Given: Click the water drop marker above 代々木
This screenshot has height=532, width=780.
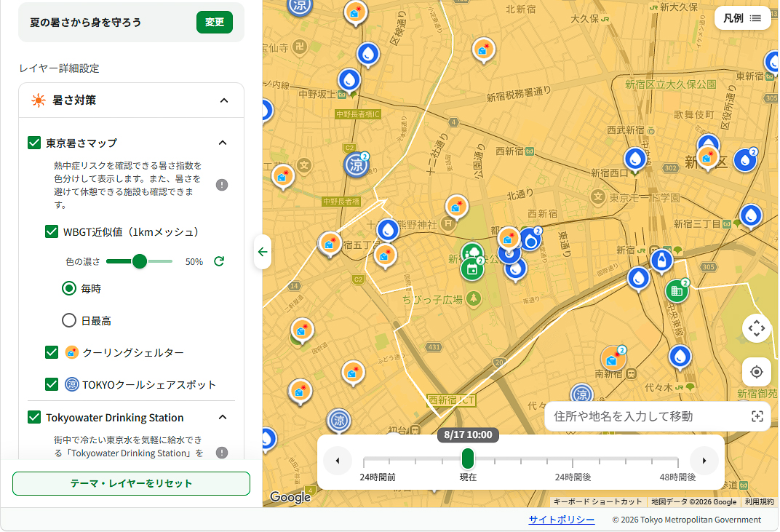Looking at the screenshot, I should [x=680, y=357].
